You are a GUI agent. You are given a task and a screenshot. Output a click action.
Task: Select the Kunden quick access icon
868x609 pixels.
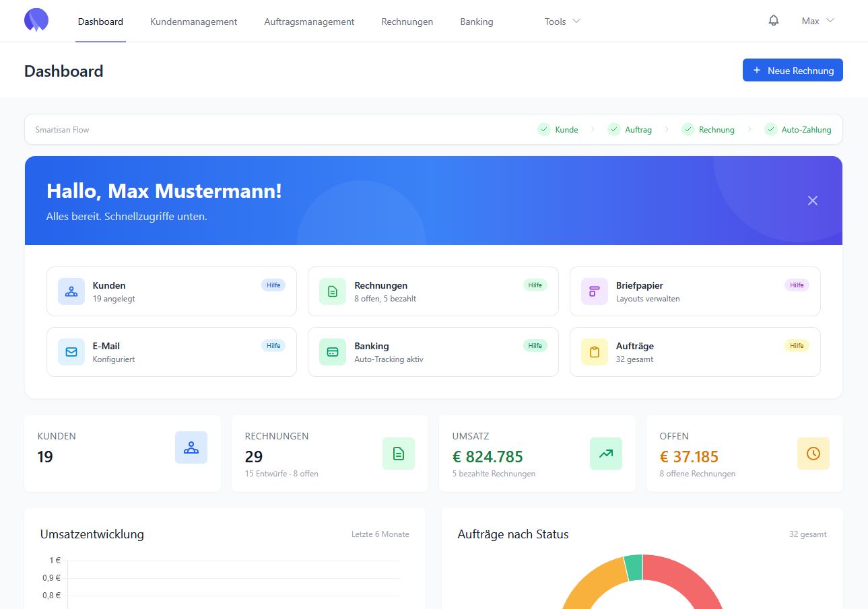[71, 291]
